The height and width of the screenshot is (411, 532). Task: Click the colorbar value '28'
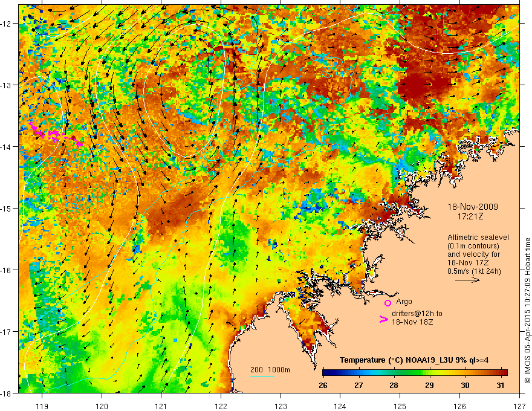point(394,386)
